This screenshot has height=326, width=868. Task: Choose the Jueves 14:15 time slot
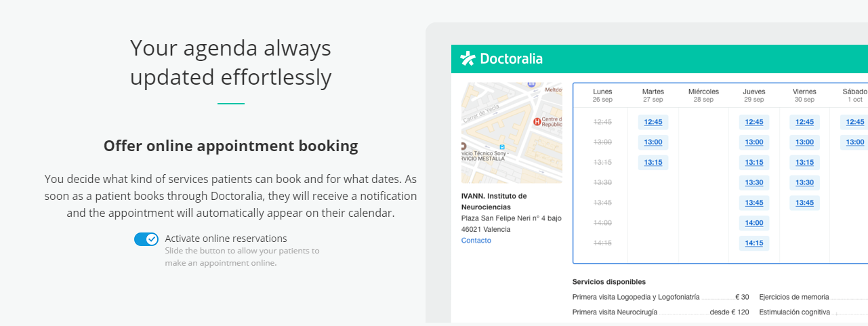[x=754, y=243]
